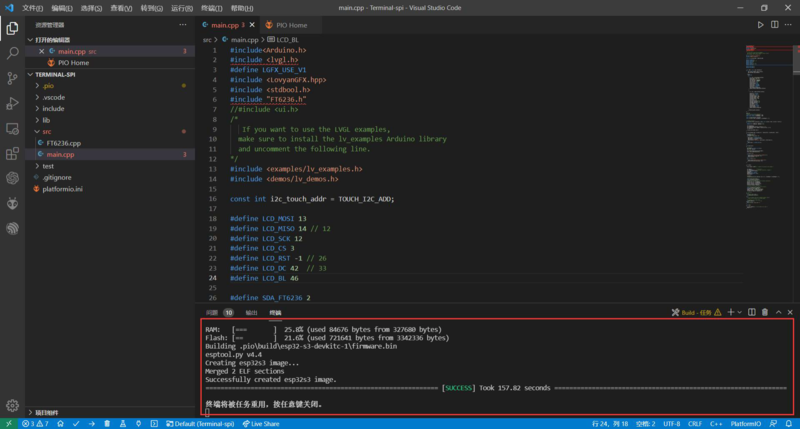The image size is (800, 429).
Task: Open the new terminal dropdown arrow
Action: (x=740, y=312)
